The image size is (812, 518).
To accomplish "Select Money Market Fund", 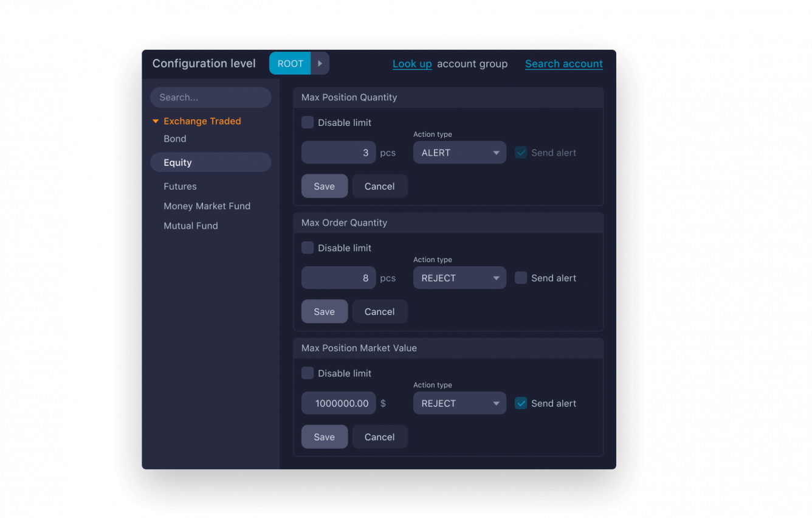I will 207,206.
